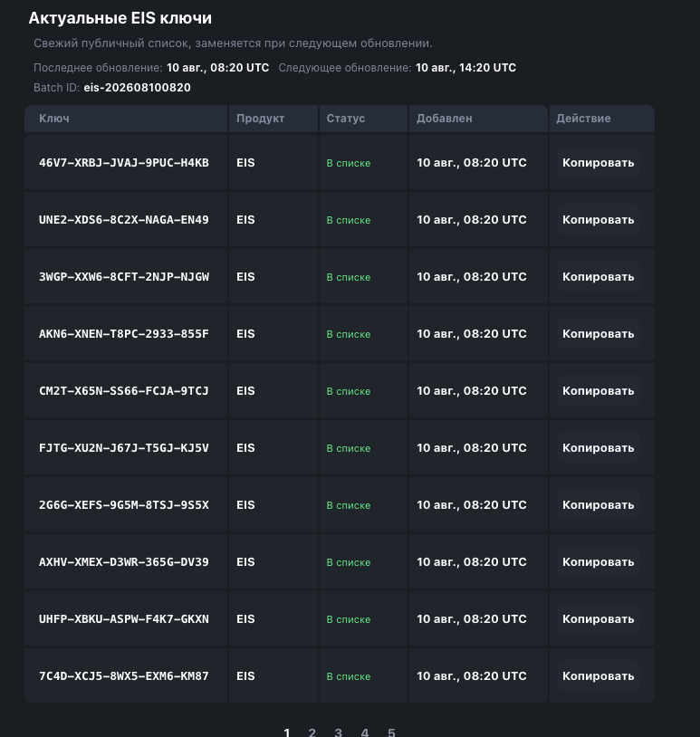
Task: Go to page 3 of keys
Action: (338, 732)
